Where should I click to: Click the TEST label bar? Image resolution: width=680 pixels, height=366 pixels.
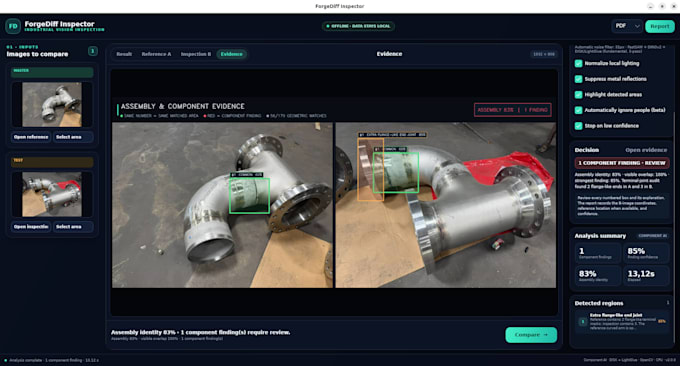(52, 162)
